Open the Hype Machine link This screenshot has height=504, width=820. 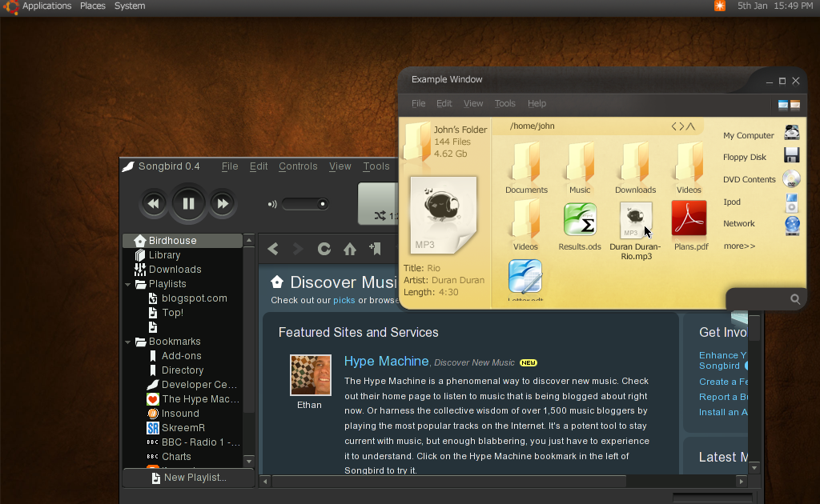pyautogui.click(x=387, y=361)
